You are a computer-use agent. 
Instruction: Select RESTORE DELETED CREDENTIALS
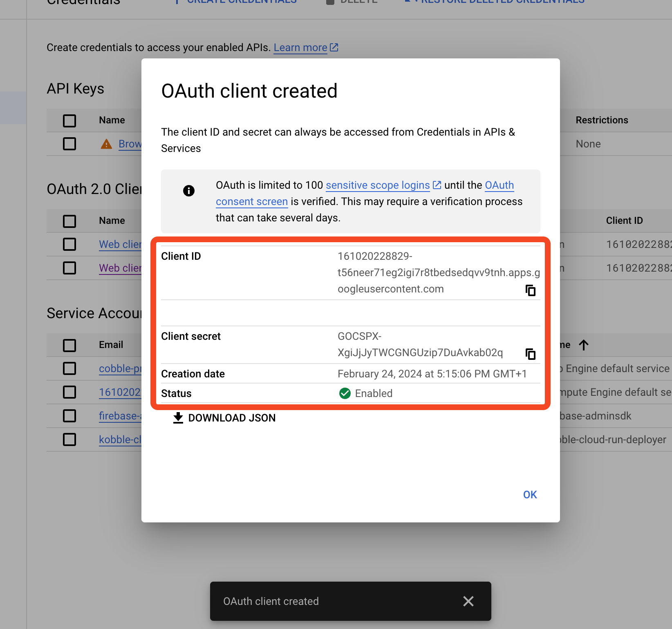tap(502, 2)
